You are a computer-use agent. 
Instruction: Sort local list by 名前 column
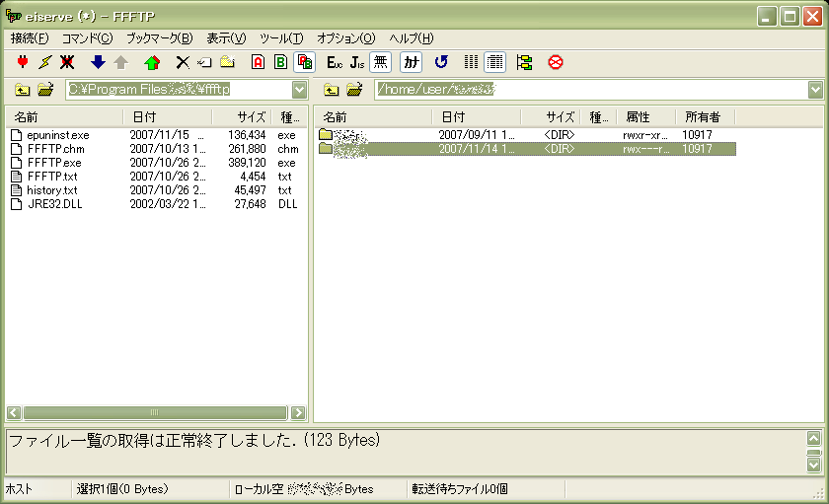pos(64,116)
